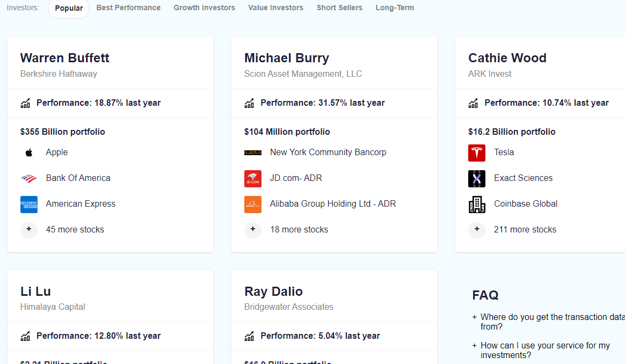Screen dimensions: 625x364
Task: Switch to Growth Investors tab
Action: tap(204, 8)
